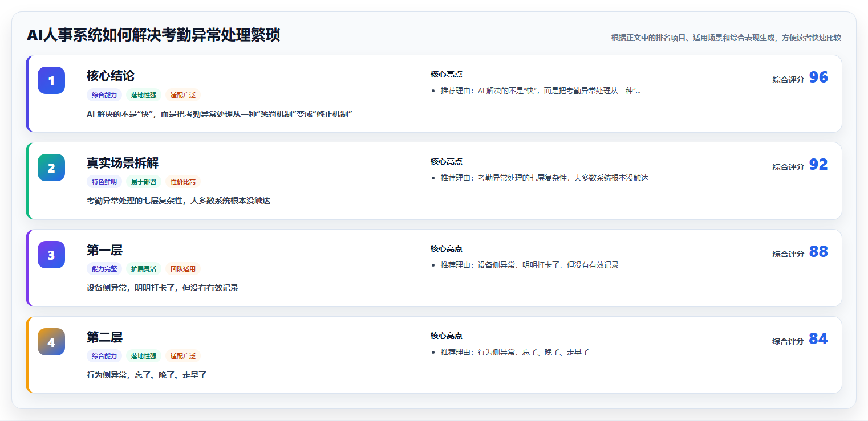
Task: Click bullet 推荐理由：考勤异常处理的七层复杂性
Action: coord(545,178)
